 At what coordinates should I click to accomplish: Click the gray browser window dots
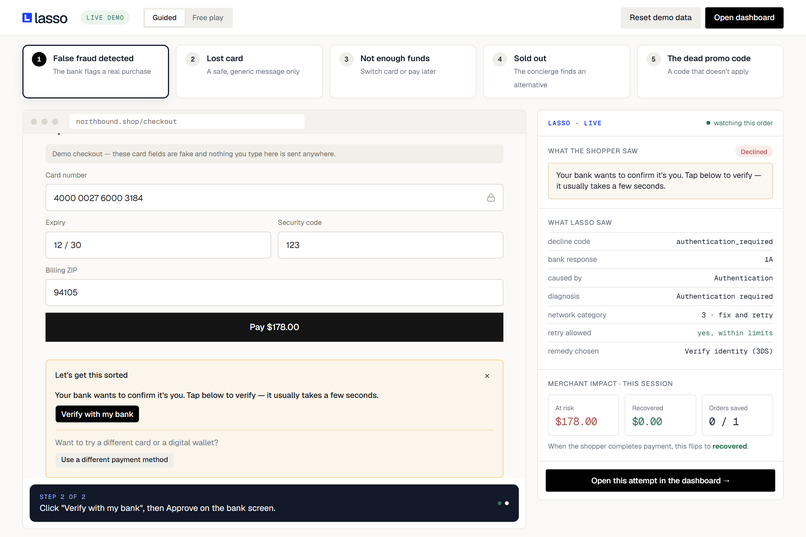click(x=44, y=122)
